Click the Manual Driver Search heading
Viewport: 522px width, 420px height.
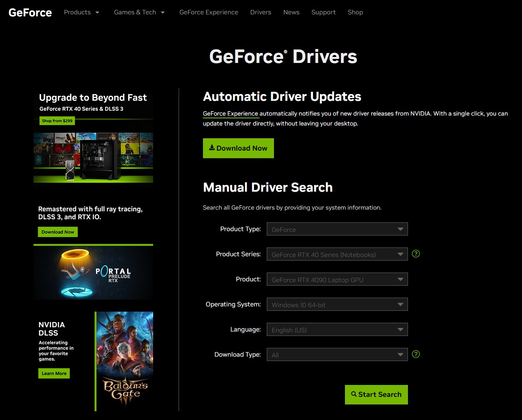(268, 187)
